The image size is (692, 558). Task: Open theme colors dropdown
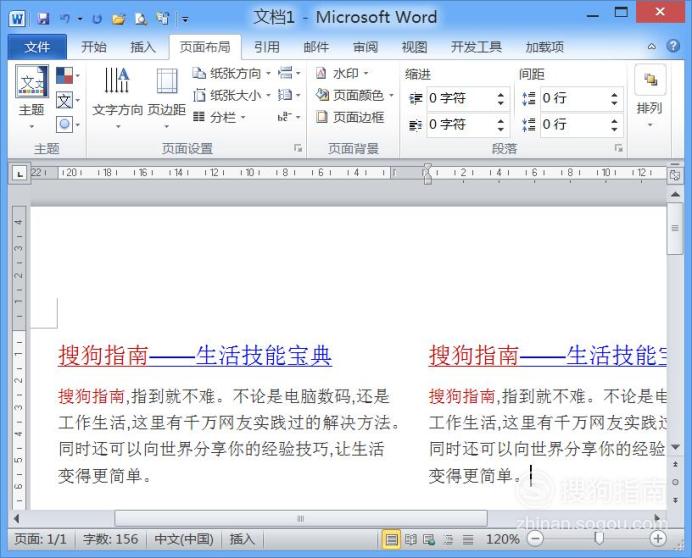tap(68, 75)
